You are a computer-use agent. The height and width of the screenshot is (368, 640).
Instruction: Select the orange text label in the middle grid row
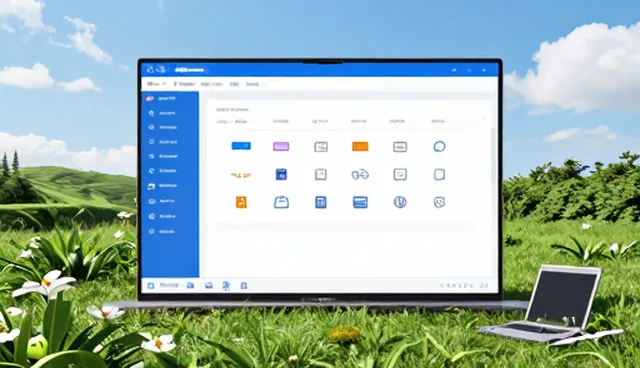240,175
